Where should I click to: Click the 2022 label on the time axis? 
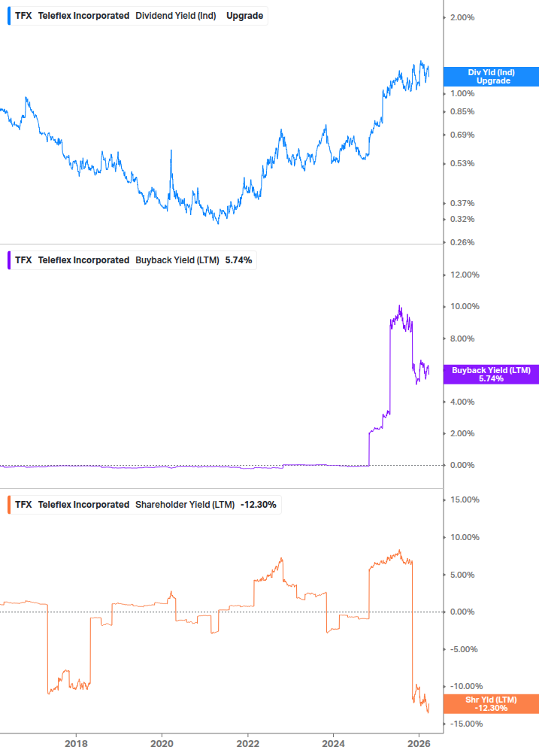pyautogui.click(x=247, y=743)
